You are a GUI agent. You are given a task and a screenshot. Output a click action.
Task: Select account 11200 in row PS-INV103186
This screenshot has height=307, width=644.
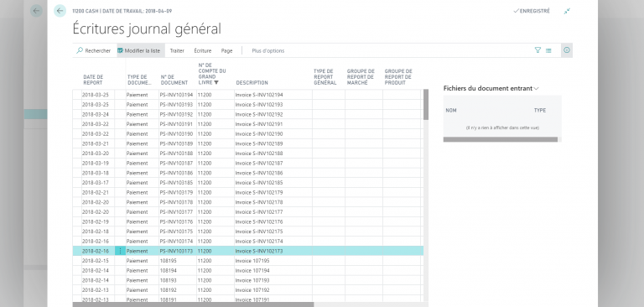216,173
